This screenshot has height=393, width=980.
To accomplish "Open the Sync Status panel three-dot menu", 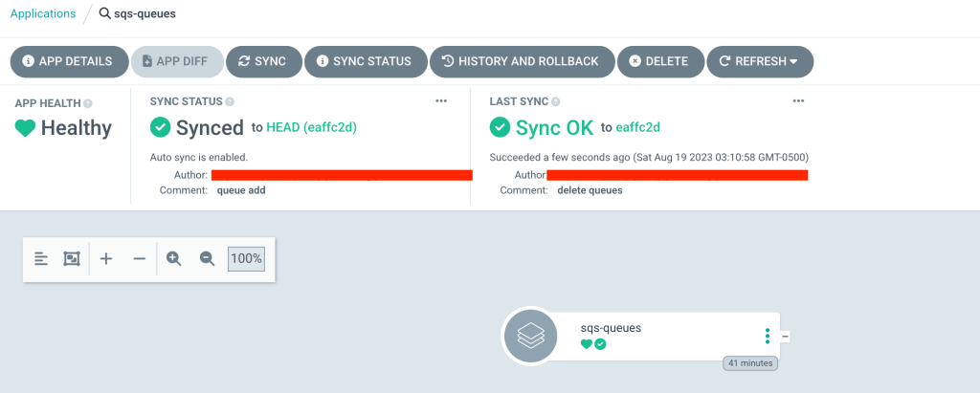I will pos(441,100).
